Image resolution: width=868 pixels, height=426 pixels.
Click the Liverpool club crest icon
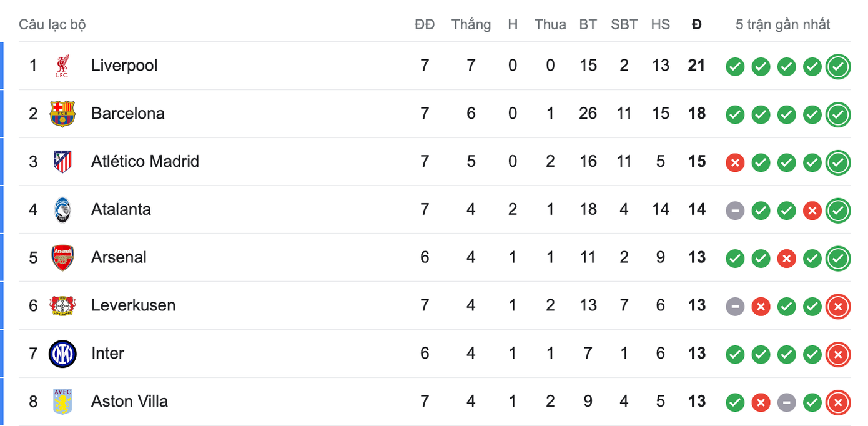point(62,66)
